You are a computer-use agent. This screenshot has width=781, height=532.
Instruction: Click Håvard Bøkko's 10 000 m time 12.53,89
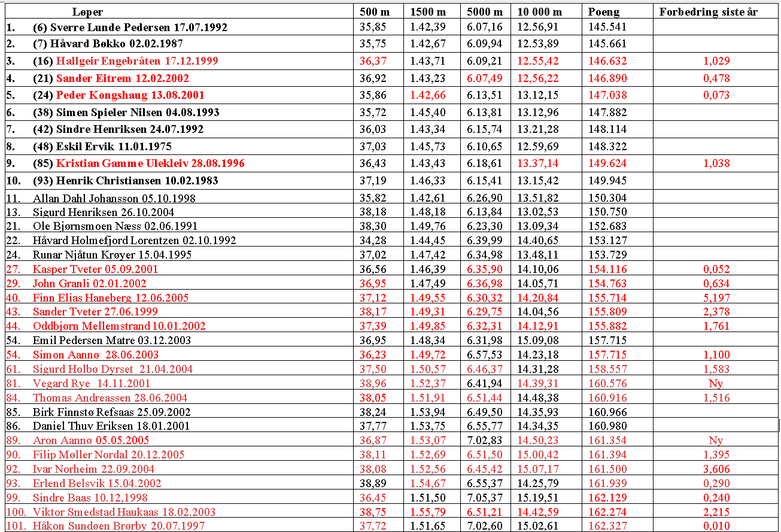(537, 44)
